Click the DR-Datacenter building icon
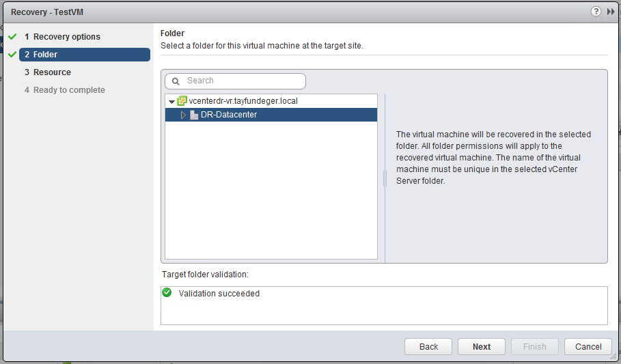This screenshot has height=364, width=621. pyautogui.click(x=194, y=115)
